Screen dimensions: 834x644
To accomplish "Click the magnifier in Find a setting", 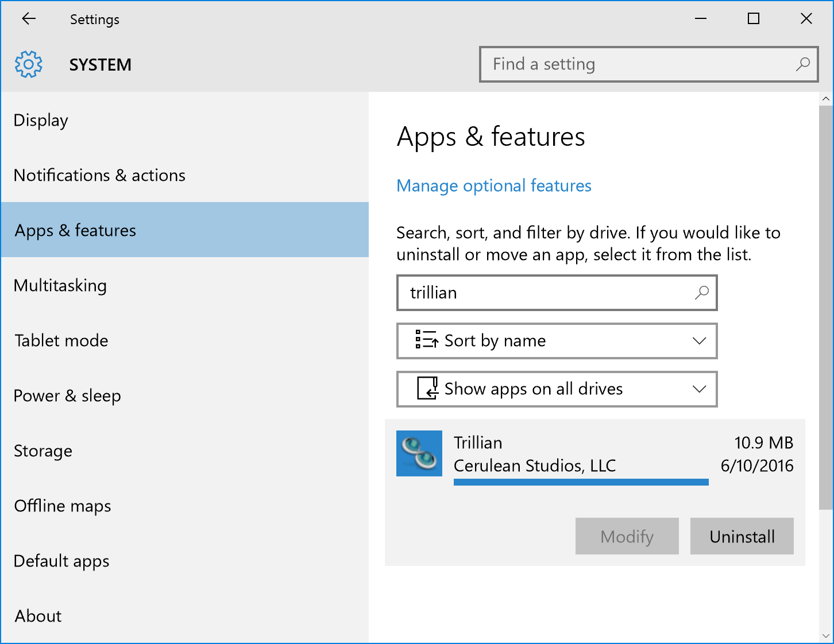I will (802, 64).
